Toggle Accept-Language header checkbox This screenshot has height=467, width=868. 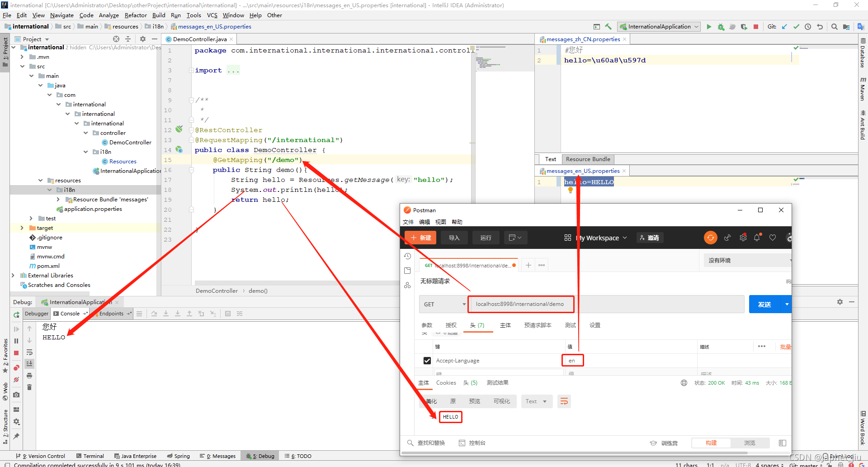(427, 361)
